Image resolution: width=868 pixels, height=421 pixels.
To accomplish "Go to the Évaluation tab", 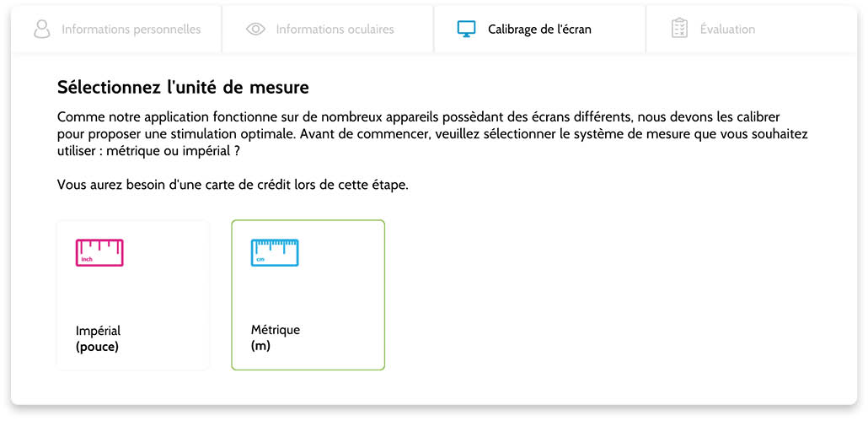I will tap(752, 30).
